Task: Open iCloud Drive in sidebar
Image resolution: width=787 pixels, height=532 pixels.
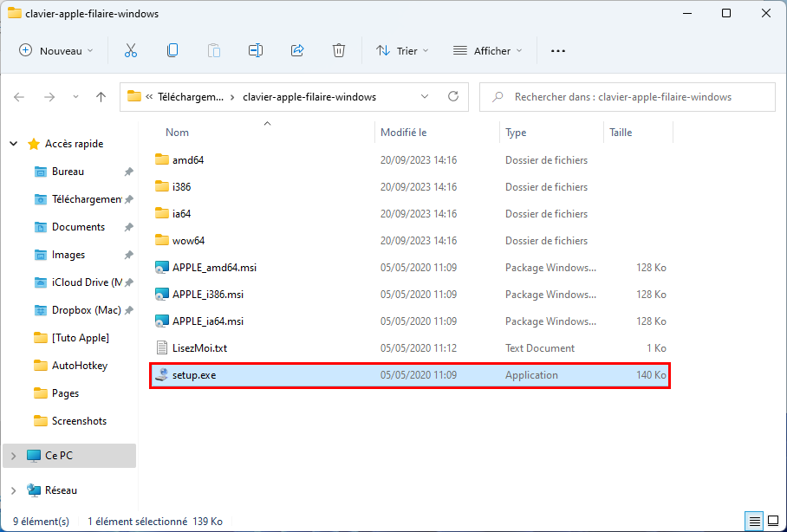Action: pyautogui.click(x=87, y=282)
